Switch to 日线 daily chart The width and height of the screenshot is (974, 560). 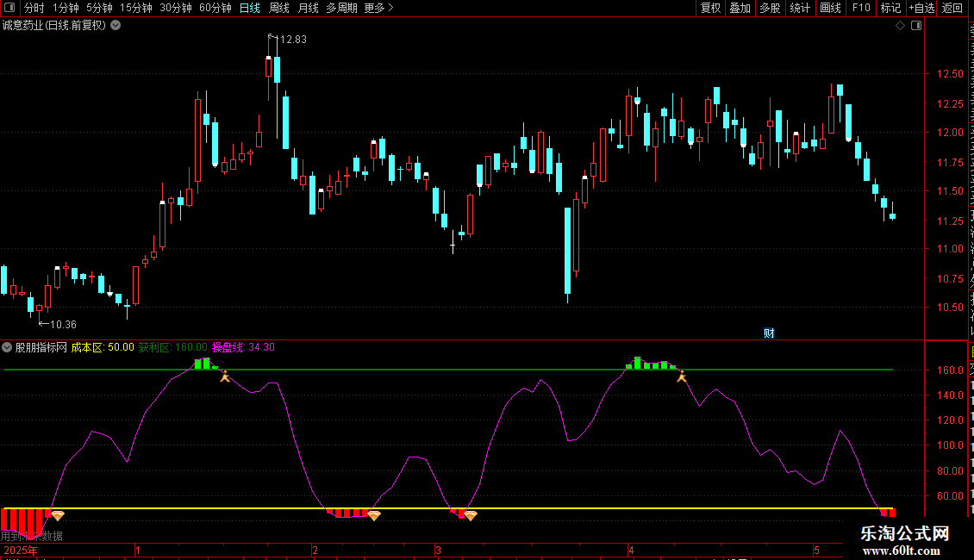click(250, 8)
